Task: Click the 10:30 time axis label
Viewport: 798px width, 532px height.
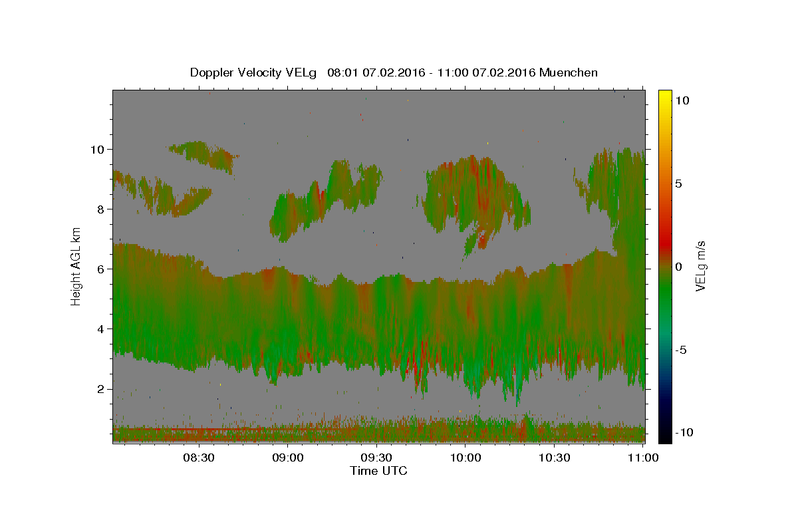Action: (x=555, y=458)
